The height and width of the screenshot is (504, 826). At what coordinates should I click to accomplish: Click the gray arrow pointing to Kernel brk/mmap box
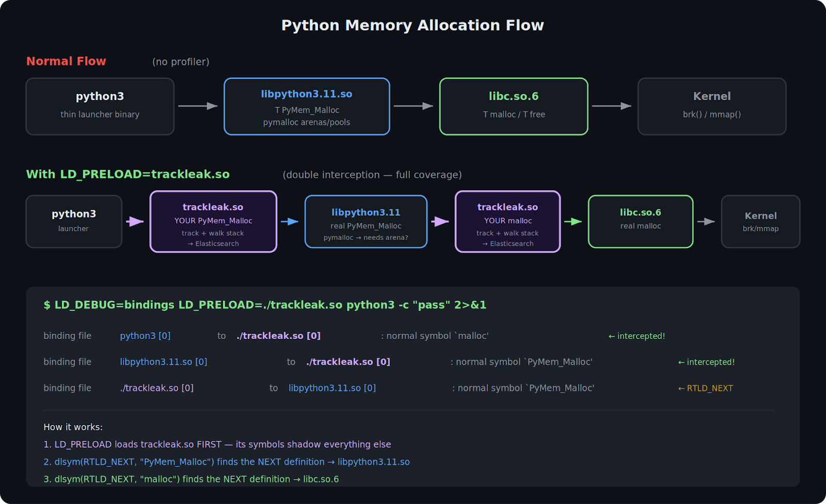point(706,222)
